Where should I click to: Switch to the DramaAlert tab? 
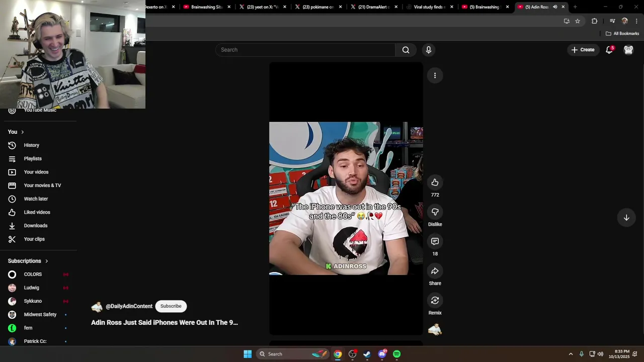373,7
